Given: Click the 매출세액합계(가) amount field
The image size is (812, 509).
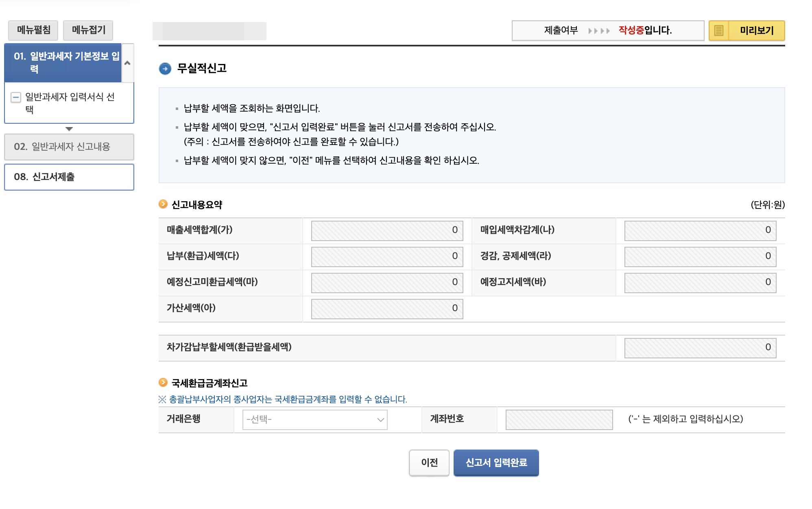Looking at the screenshot, I should point(386,230).
